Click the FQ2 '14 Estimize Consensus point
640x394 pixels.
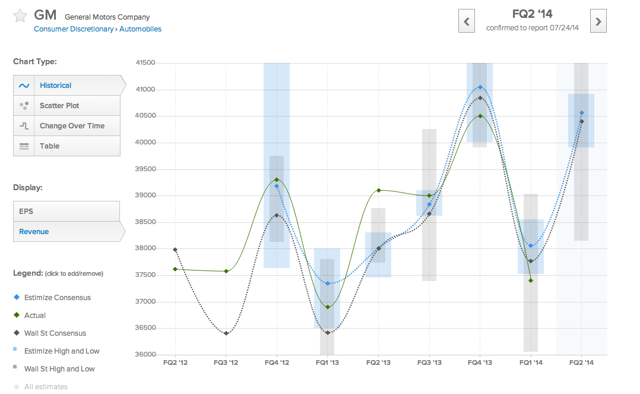coord(582,113)
